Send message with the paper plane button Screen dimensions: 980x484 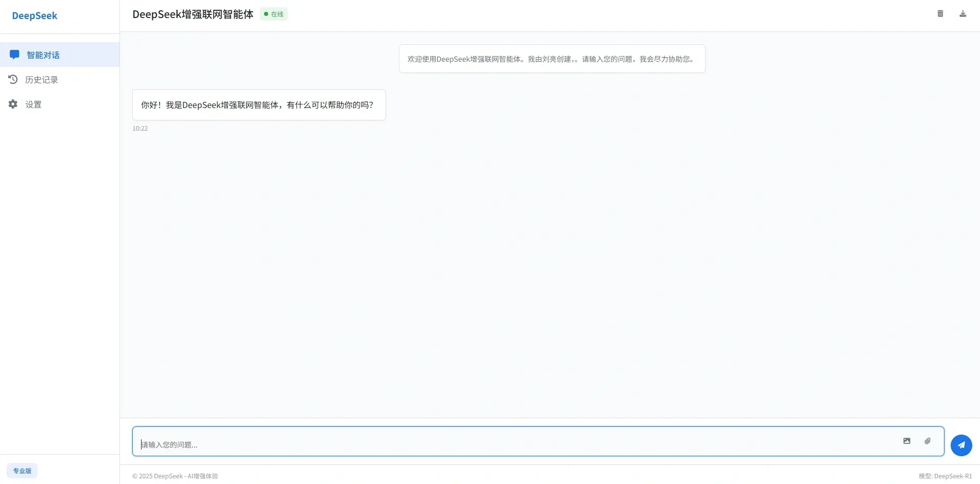(961, 445)
